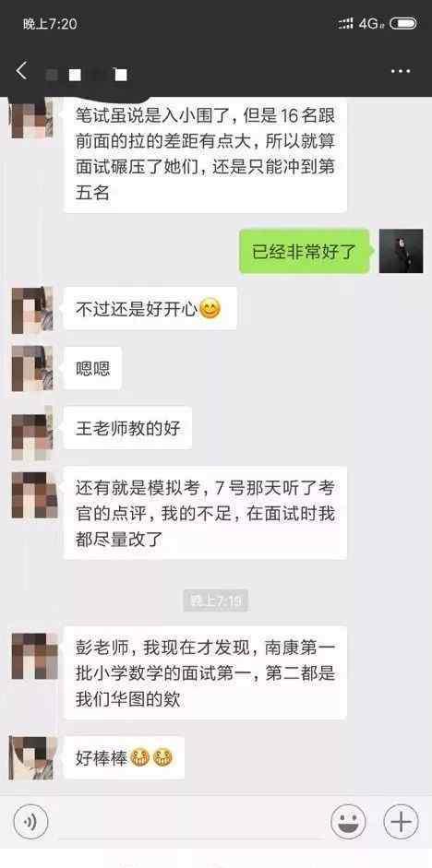Viewport: 432px width, 868px height.
Task: Select the 嗯嗯 message bubble
Action: [92, 369]
